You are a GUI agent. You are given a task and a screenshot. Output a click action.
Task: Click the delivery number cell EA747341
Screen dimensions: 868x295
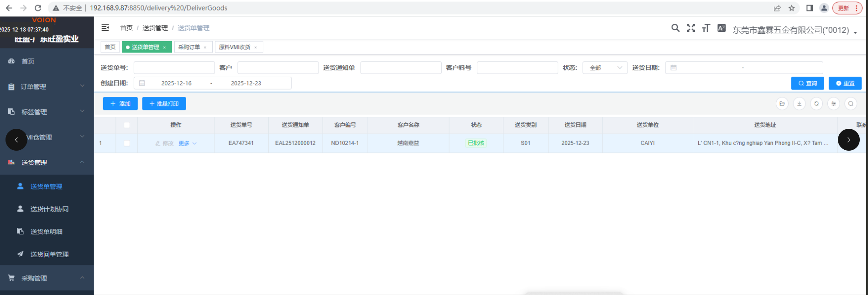(241, 143)
